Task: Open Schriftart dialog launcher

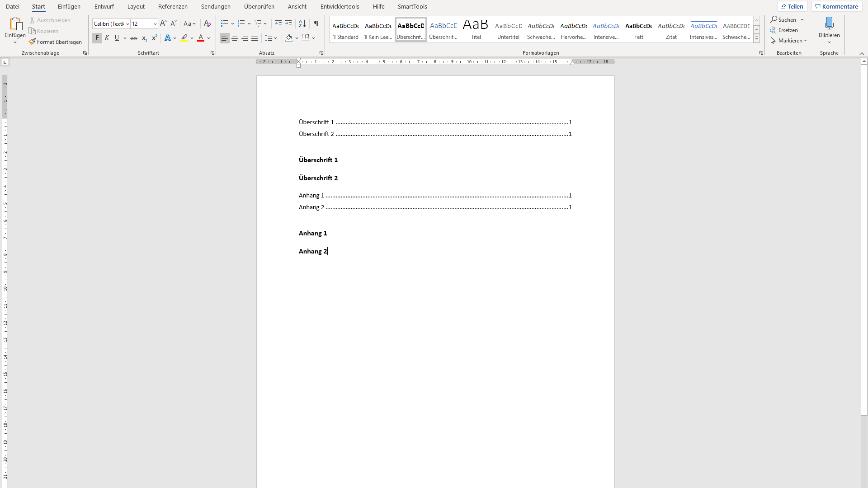Action: pos(212,53)
